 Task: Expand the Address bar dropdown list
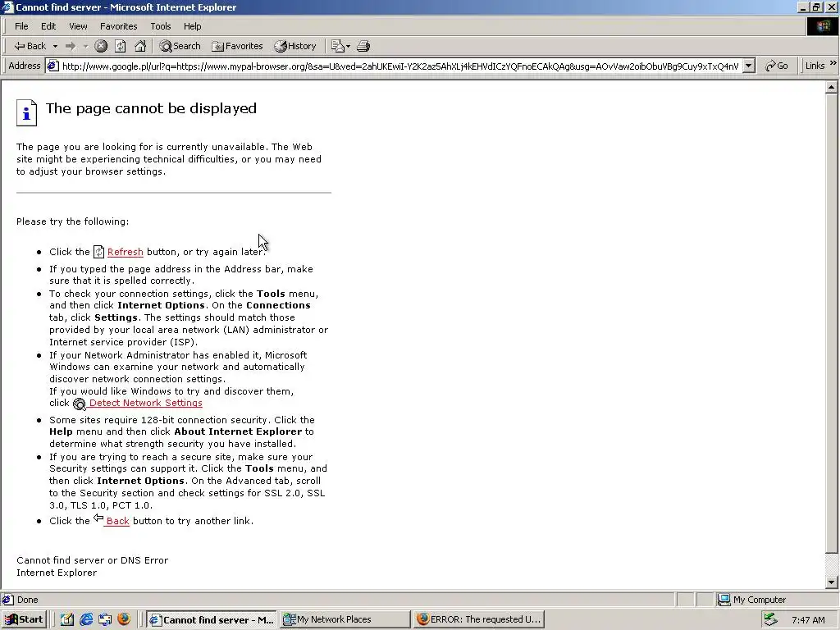click(x=749, y=66)
